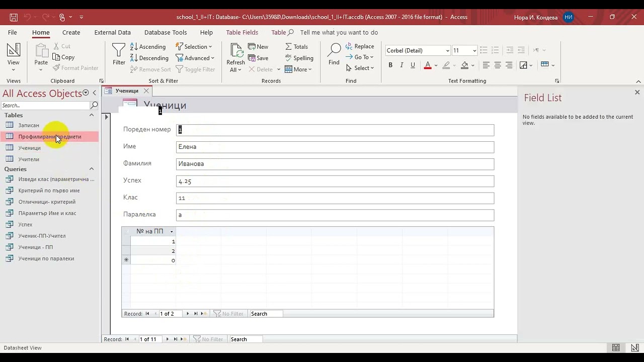The width and height of the screenshot is (644, 362).
Task: Open Table Fields tab
Action: 242,32
